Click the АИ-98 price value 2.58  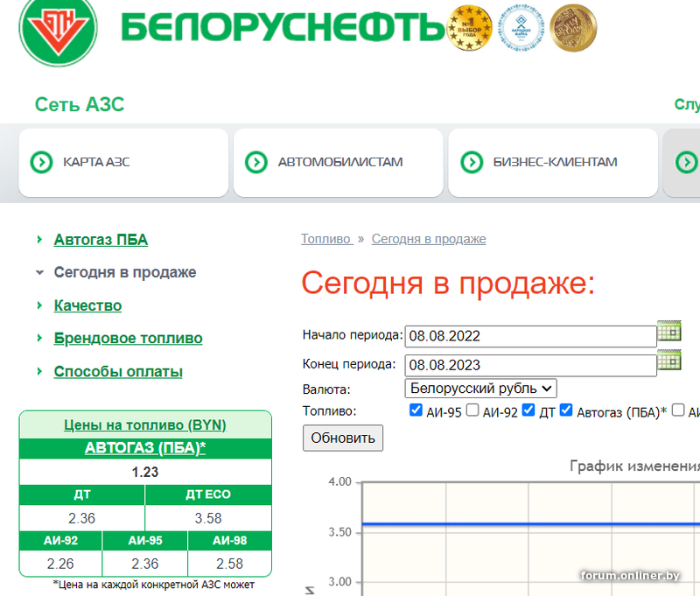229,564
